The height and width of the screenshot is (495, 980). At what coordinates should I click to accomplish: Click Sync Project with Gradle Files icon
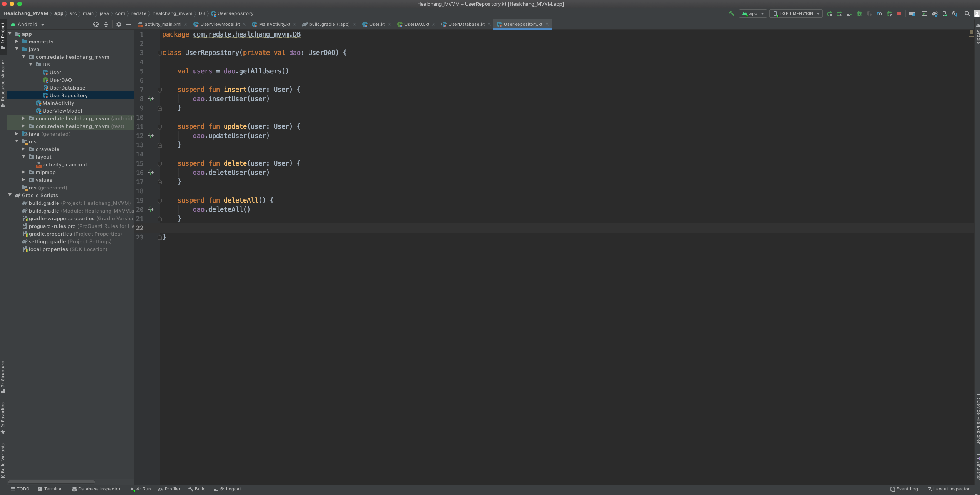point(935,13)
